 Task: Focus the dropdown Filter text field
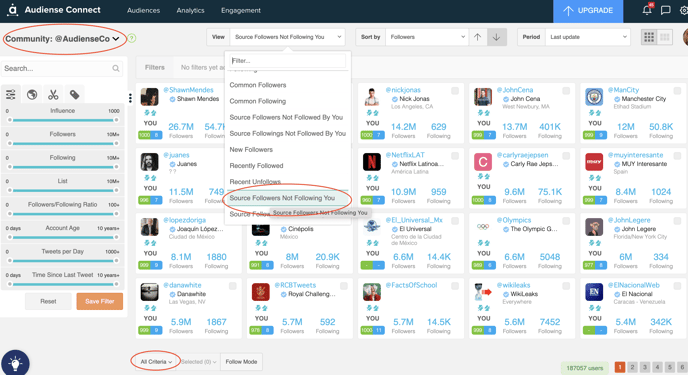[x=287, y=61]
